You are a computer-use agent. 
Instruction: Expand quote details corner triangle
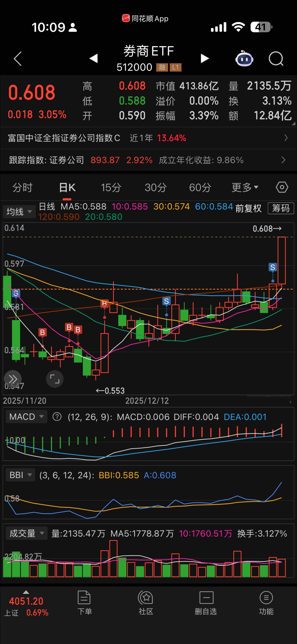point(293,124)
